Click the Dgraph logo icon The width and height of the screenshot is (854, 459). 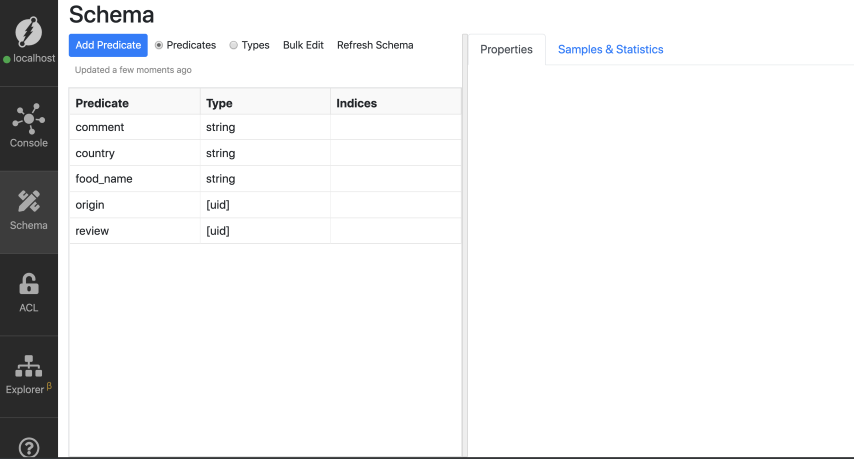pyautogui.click(x=29, y=32)
